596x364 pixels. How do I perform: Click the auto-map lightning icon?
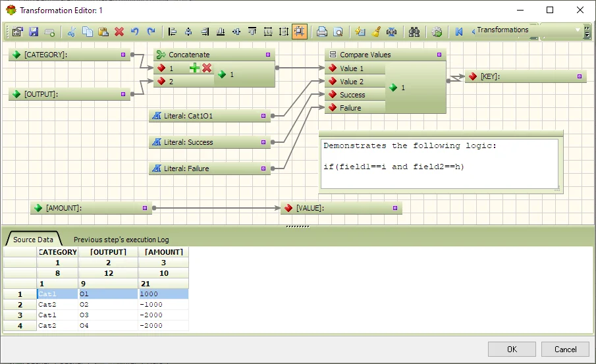point(360,32)
